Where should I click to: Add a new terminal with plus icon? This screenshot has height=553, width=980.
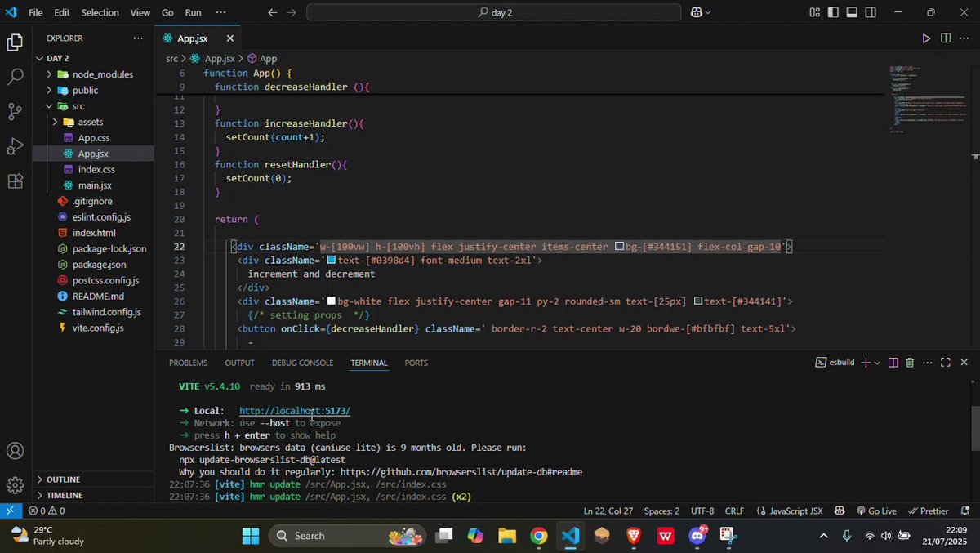tap(866, 363)
